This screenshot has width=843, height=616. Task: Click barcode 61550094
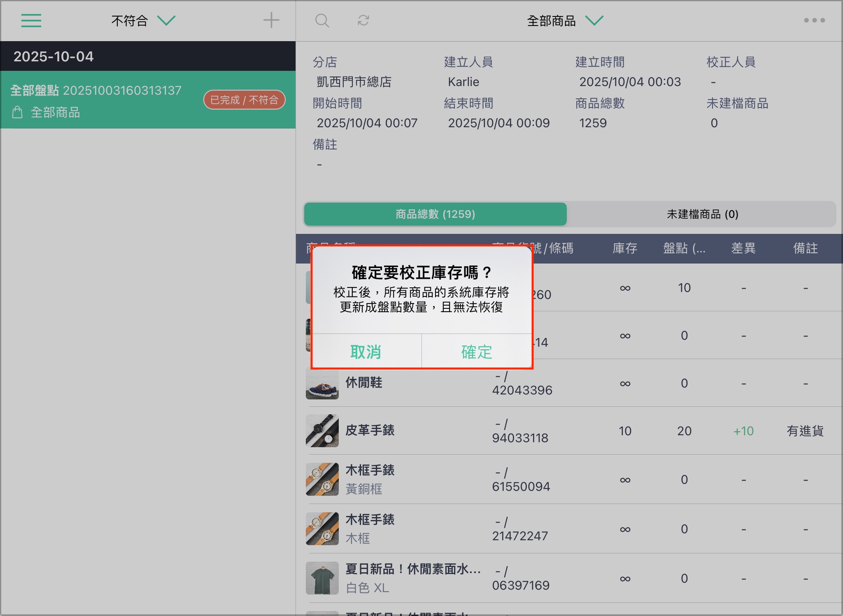click(521, 486)
